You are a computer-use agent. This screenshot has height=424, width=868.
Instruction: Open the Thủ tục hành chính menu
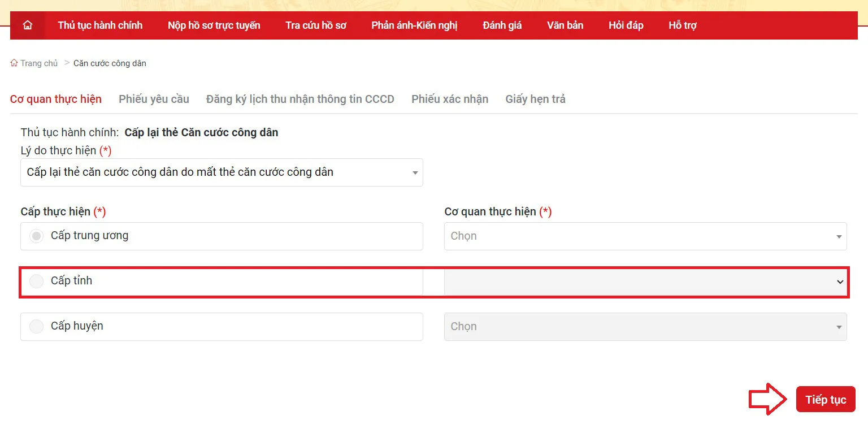[99, 25]
